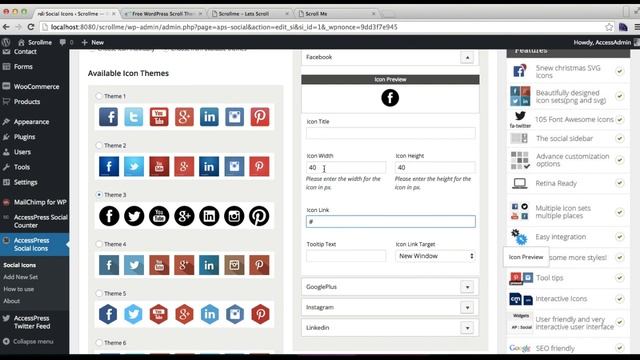
Task: Open About submenu link
Action: (x=11, y=301)
